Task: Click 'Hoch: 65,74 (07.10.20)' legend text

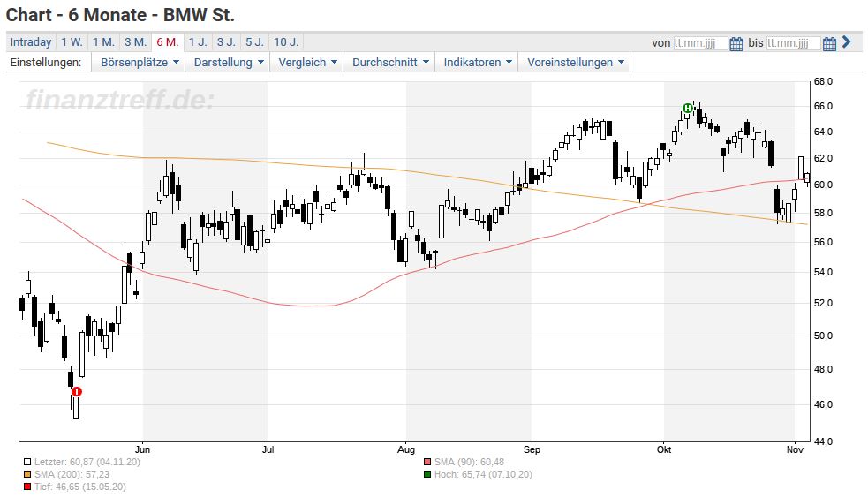Action: pos(483,474)
